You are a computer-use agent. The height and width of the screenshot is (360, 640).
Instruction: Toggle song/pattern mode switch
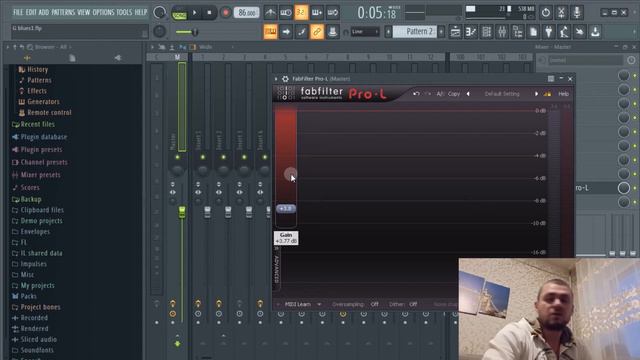[179, 13]
